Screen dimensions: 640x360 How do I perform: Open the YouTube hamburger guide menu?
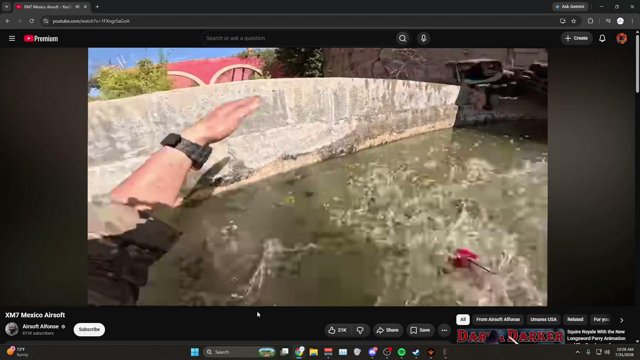click(x=12, y=38)
